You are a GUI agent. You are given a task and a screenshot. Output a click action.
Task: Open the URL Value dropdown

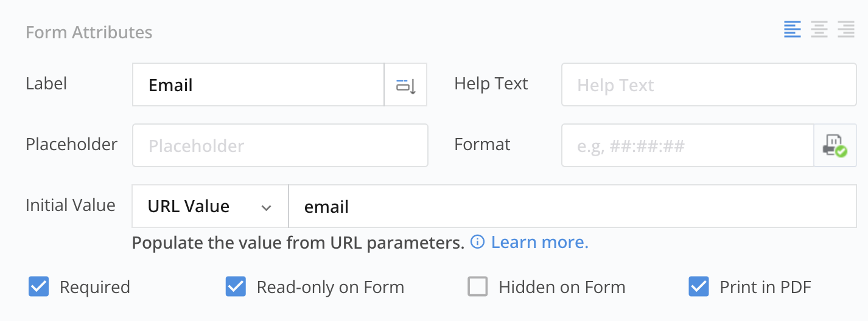209,207
